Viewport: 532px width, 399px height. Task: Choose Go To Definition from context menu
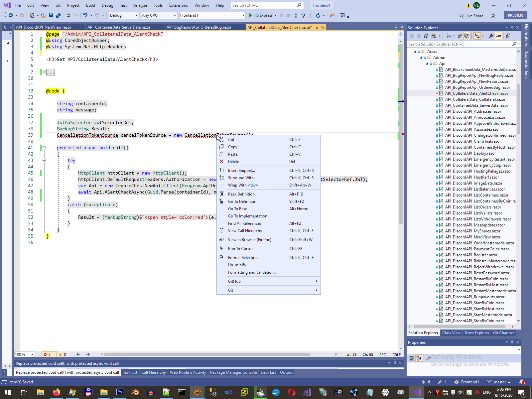coord(242,201)
